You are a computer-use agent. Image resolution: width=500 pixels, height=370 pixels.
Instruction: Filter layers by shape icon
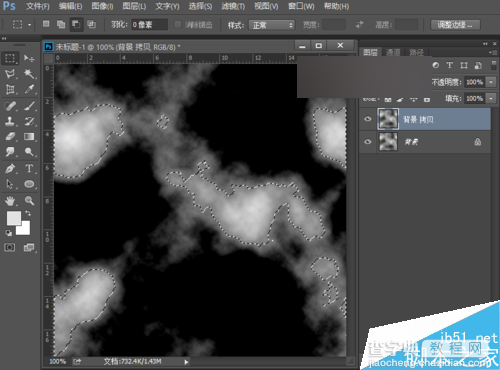click(x=464, y=65)
